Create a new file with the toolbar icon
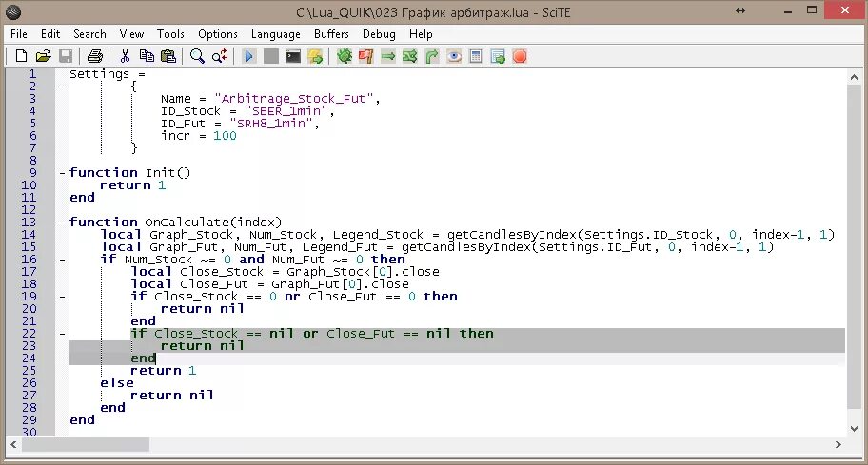The width and height of the screenshot is (868, 465). pos(21,56)
